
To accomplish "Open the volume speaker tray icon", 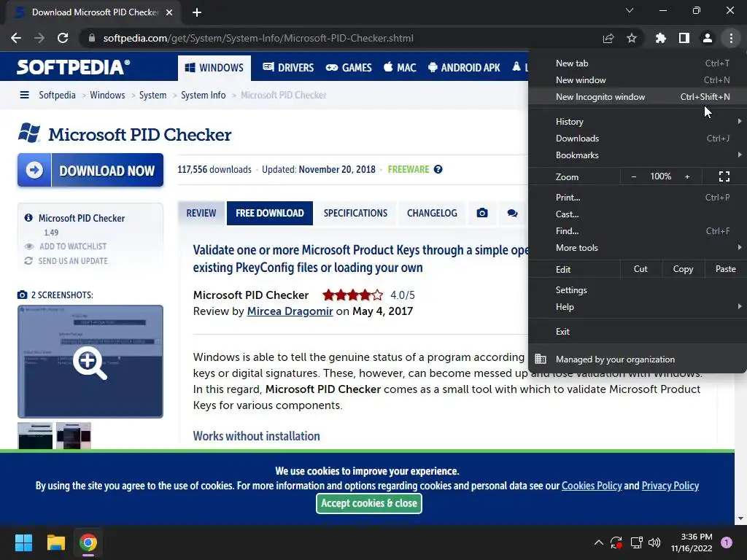I will pos(654,542).
